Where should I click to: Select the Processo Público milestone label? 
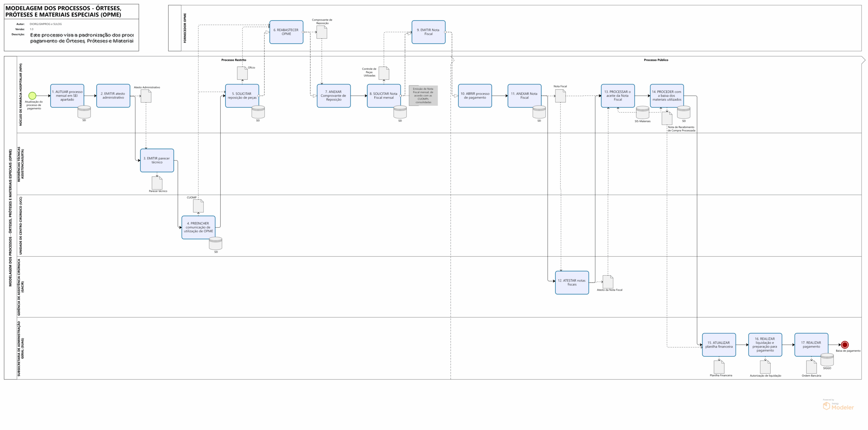pos(656,60)
